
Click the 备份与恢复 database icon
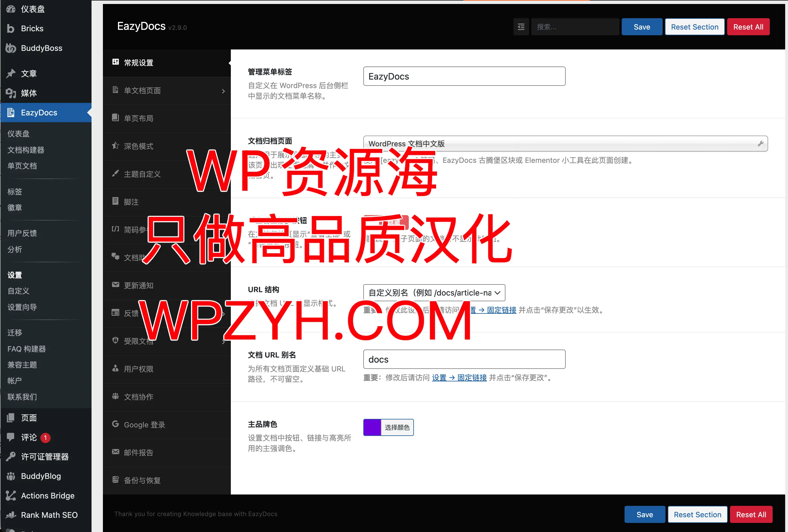[115, 479]
